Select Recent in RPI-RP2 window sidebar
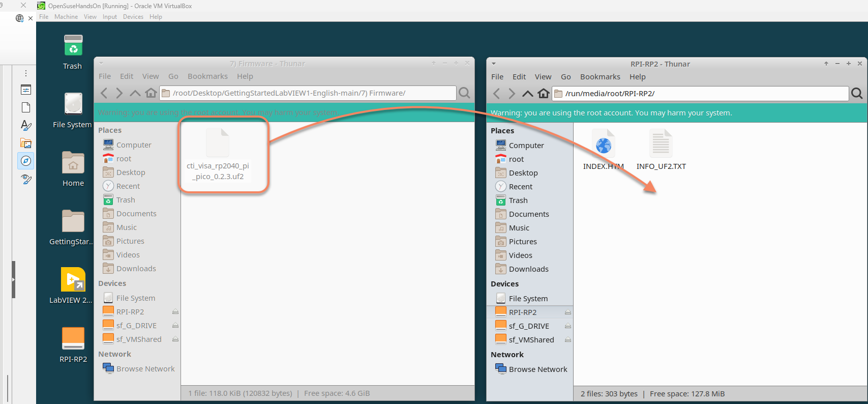 [529, 187]
